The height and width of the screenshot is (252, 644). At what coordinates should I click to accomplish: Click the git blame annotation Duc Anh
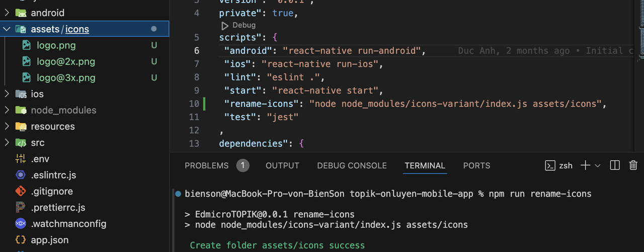point(545,50)
